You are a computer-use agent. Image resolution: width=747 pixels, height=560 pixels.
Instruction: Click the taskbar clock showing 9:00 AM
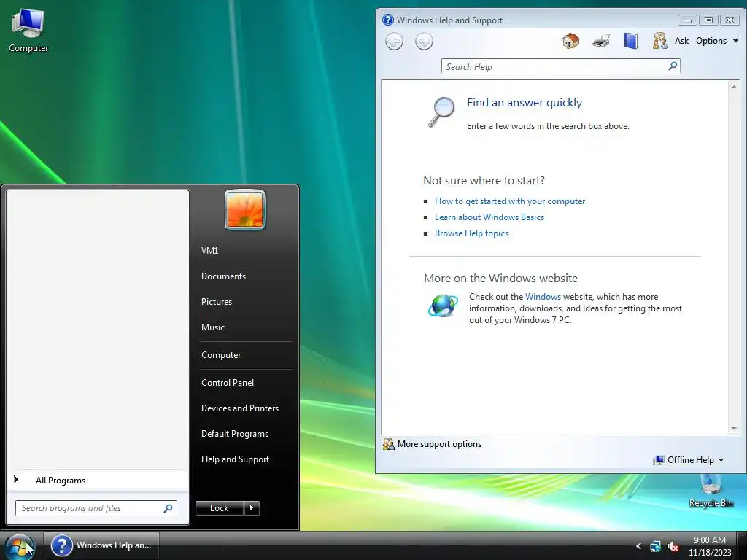(710, 546)
